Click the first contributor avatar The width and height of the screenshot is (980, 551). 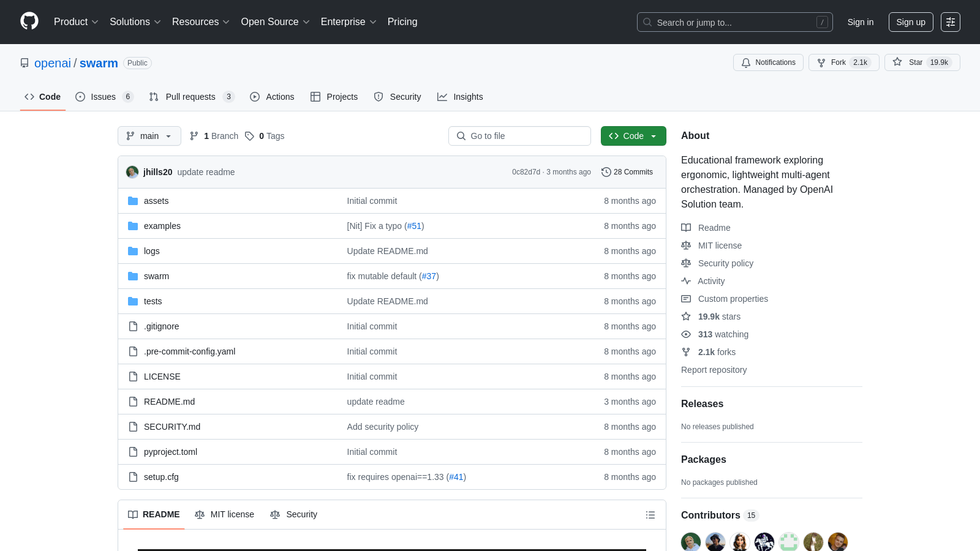[691, 542]
